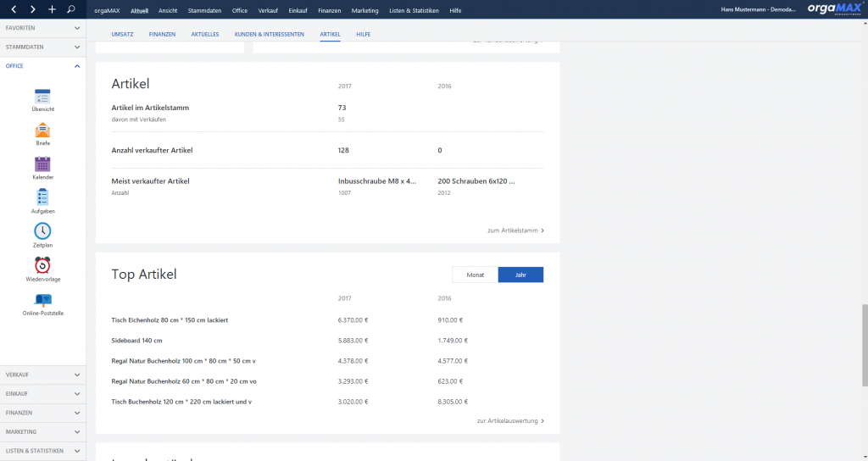Expand the Favoriten sidebar section
The height and width of the screenshot is (461, 868).
(42, 28)
